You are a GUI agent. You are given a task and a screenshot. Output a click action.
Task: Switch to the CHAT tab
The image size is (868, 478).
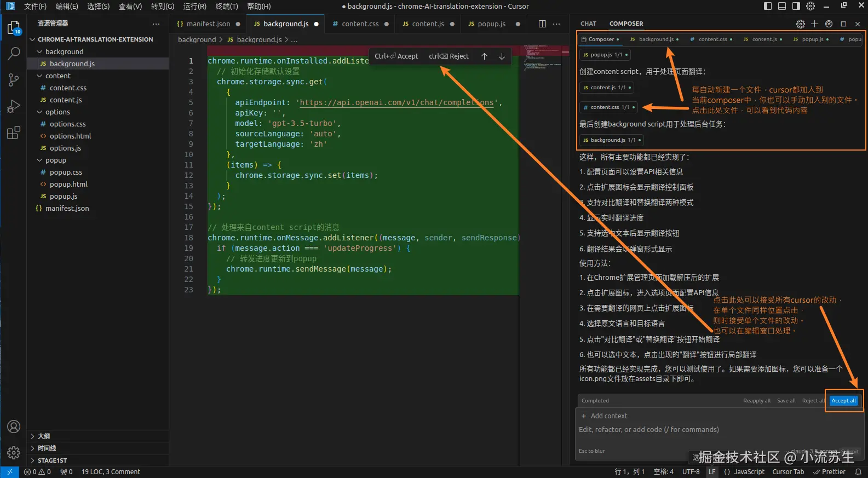(x=588, y=24)
